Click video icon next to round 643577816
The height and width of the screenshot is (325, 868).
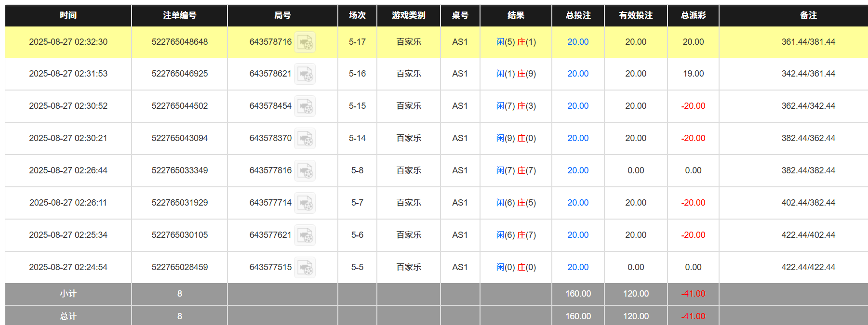tap(305, 171)
